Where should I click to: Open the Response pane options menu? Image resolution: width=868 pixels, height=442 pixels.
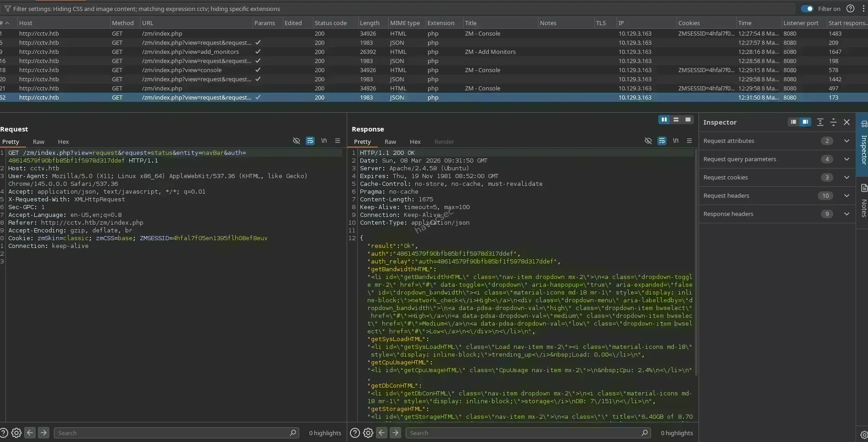[x=689, y=141]
